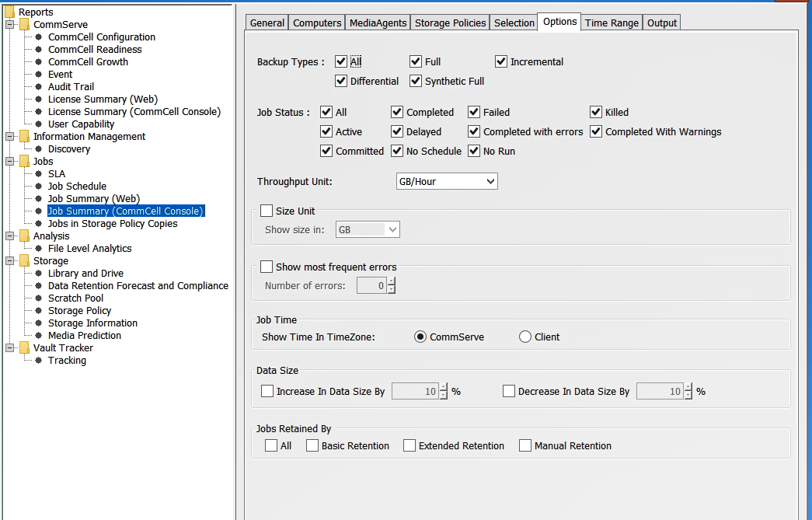Open the Throughput Unit GB/Hour dropdown
The image size is (812, 520).
[x=447, y=181]
